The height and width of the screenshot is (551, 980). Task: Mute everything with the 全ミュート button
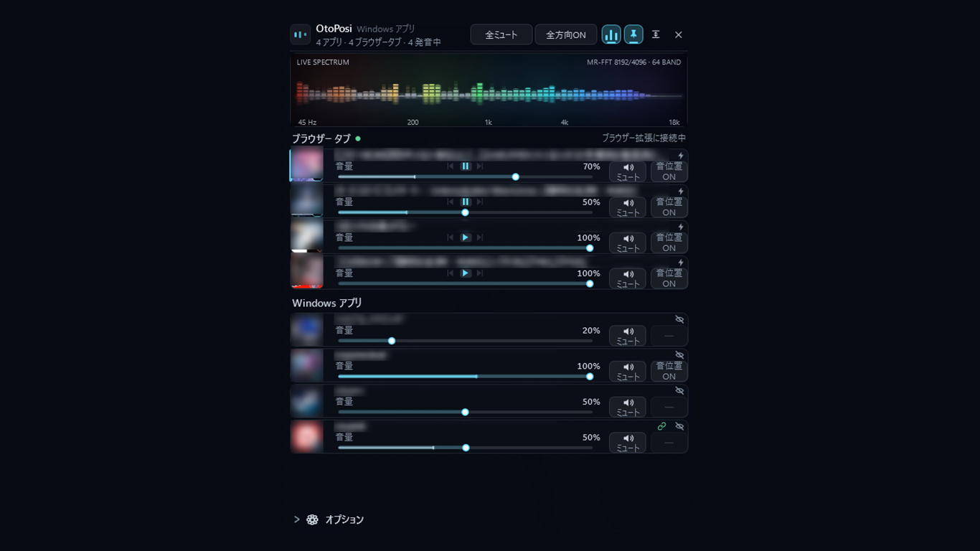pos(501,34)
